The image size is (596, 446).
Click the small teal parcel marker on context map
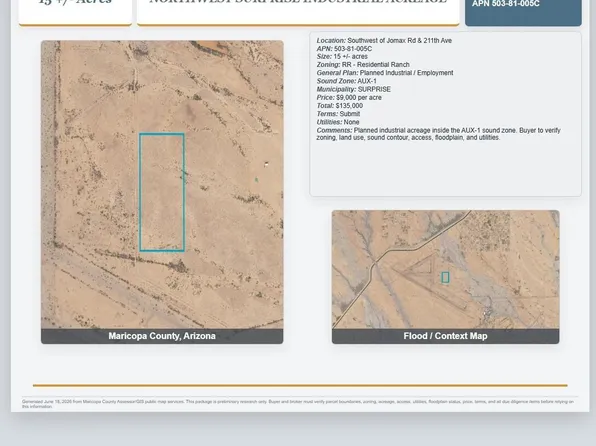[x=445, y=277]
